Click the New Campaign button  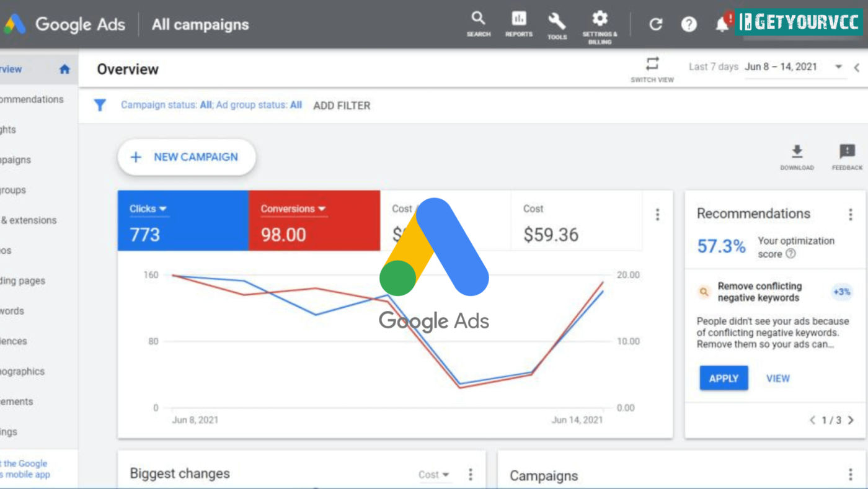[186, 157]
